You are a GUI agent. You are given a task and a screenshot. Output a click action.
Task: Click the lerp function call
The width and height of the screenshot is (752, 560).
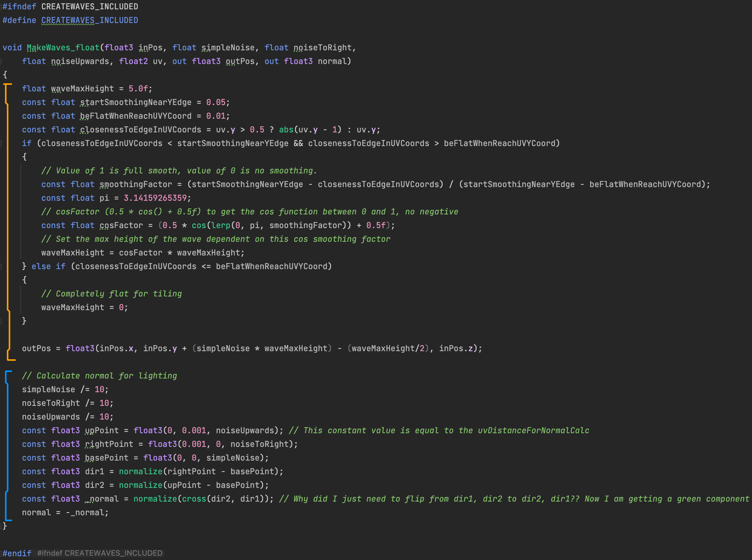click(x=220, y=225)
